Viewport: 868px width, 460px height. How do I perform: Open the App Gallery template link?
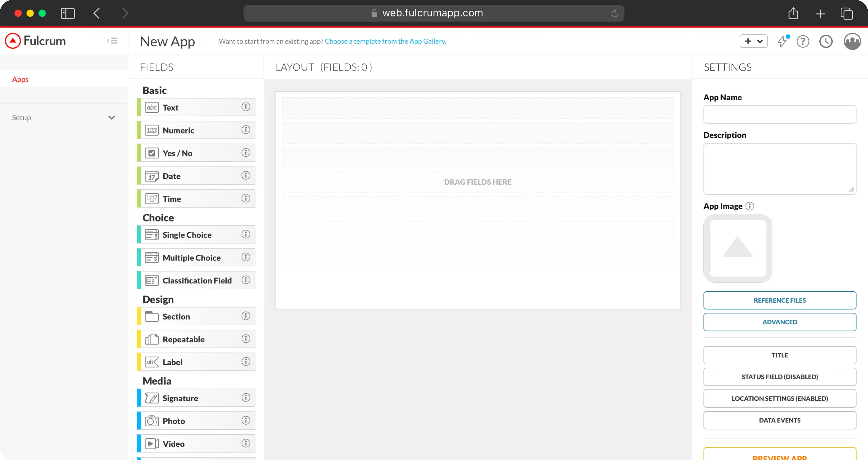(x=385, y=41)
